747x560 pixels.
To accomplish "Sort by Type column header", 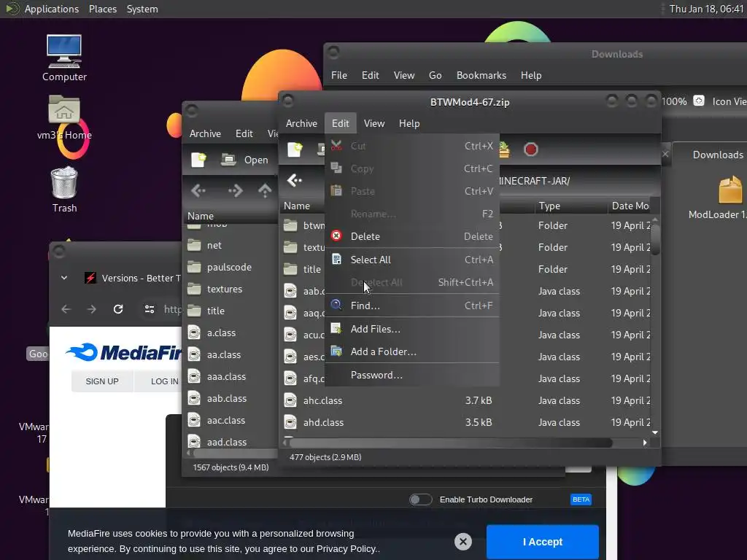I will coord(570,206).
